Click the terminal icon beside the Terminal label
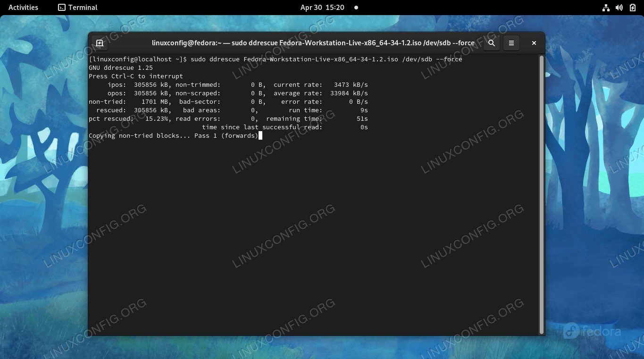Image resolution: width=644 pixels, height=359 pixels. 62,8
